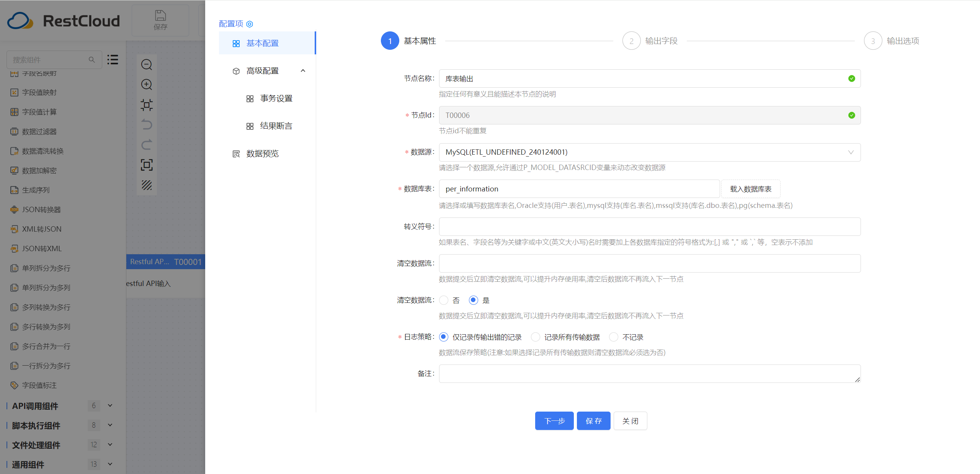Click the undo arrow icon
The width and height of the screenshot is (980, 474).
[147, 124]
